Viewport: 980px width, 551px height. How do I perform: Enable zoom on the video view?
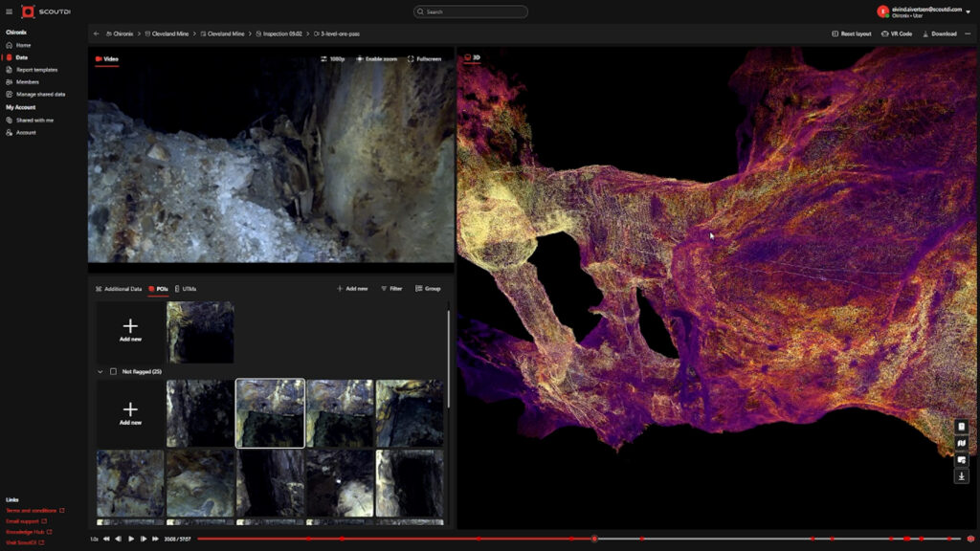click(376, 58)
